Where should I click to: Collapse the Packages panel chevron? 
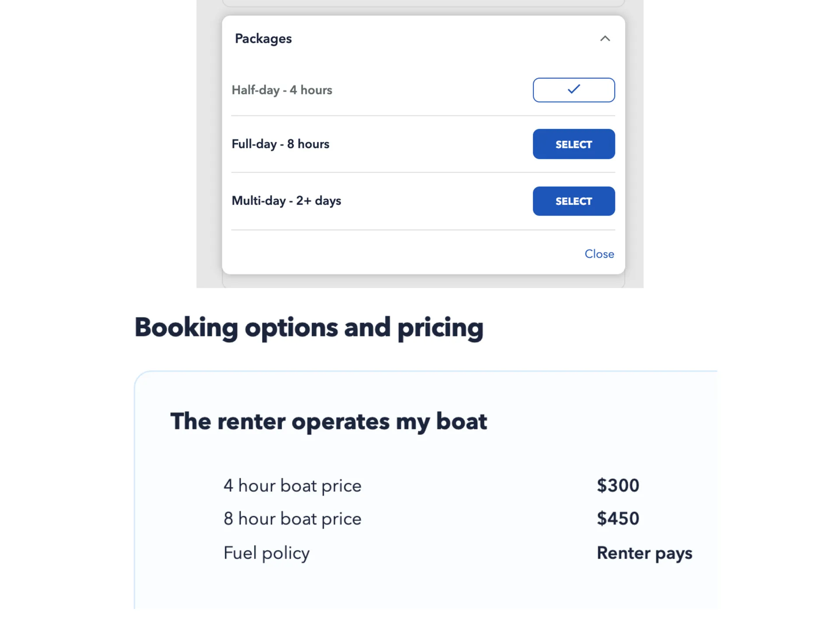(x=605, y=38)
